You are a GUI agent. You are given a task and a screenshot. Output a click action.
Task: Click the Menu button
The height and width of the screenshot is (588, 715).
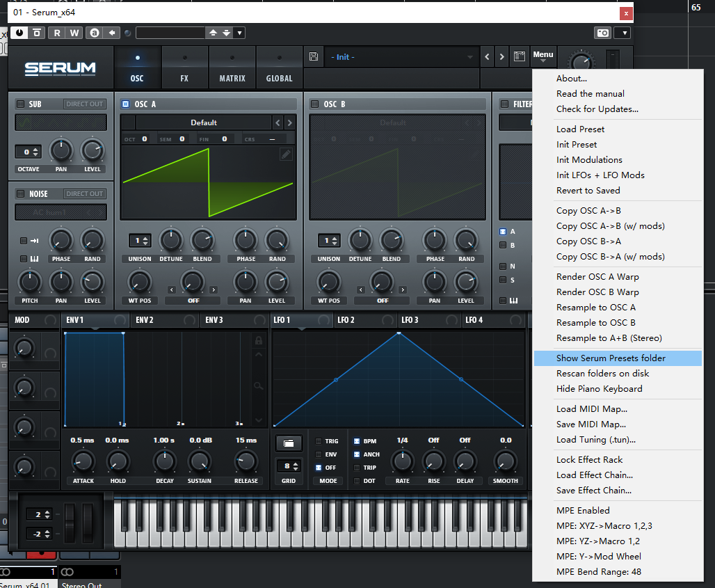tap(543, 56)
